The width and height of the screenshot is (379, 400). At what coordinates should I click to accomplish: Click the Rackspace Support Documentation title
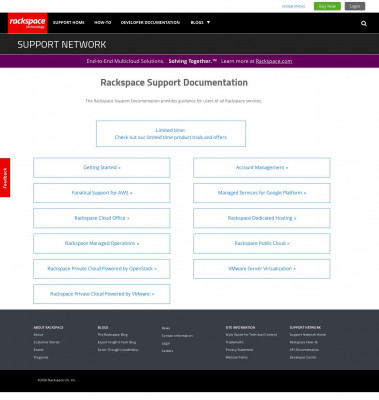(174, 83)
